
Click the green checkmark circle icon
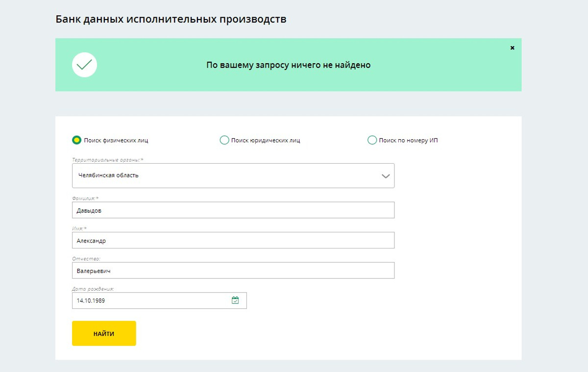tap(84, 65)
